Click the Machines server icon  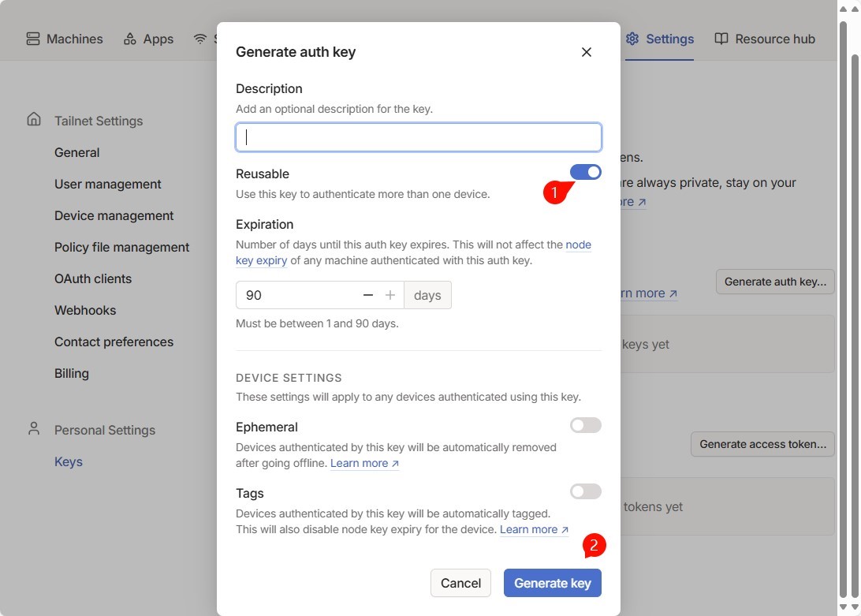(x=33, y=39)
